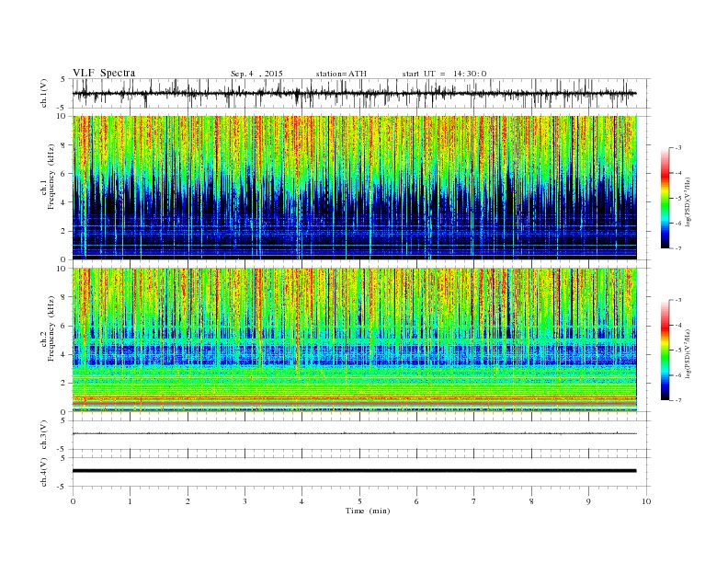This screenshot has height=563, width=728.
Task: Click the time axis tick label "3"
Action: tap(245, 501)
